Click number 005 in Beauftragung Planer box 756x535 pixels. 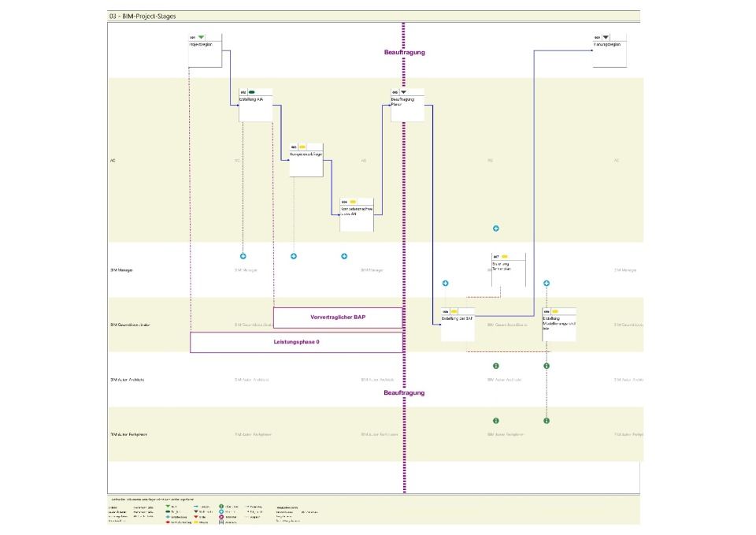coord(395,92)
